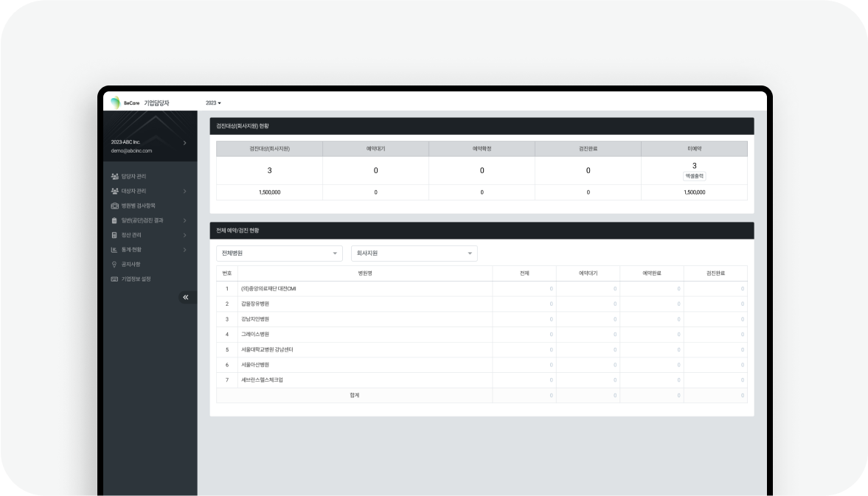Collapse the sidebar with double-arrow button

coord(186,298)
